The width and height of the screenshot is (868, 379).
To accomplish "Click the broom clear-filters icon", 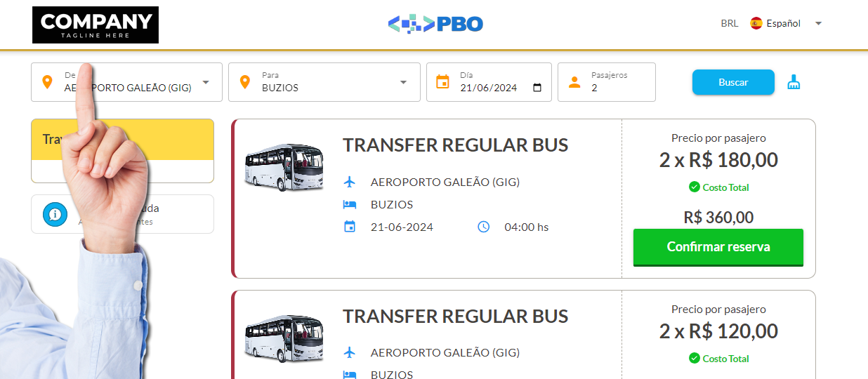I will [x=794, y=82].
